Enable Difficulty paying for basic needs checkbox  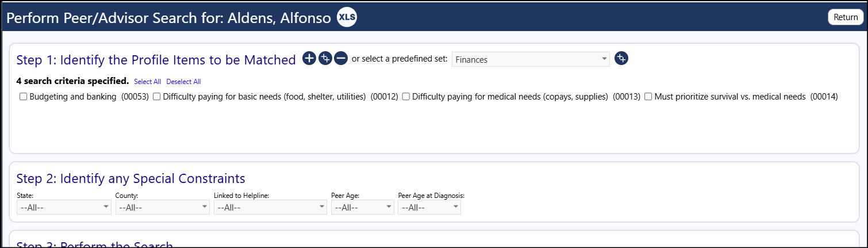pyautogui.click(x=157, y=97)
